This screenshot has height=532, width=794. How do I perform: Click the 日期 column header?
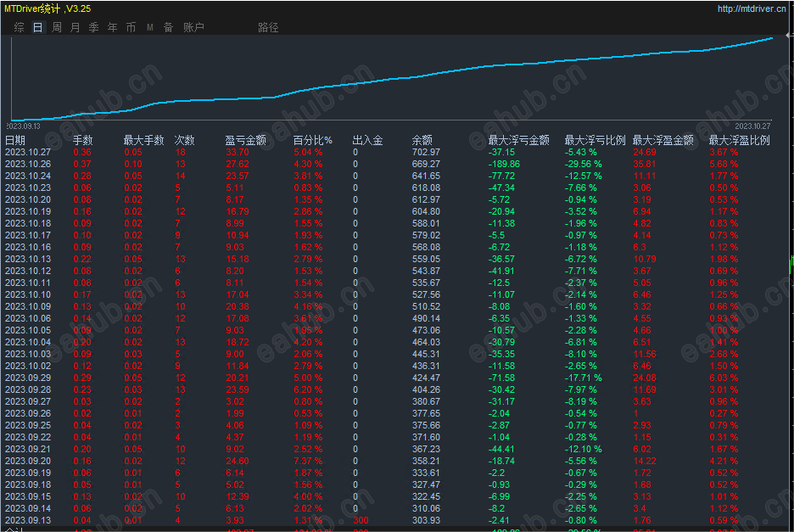(15, 140)
